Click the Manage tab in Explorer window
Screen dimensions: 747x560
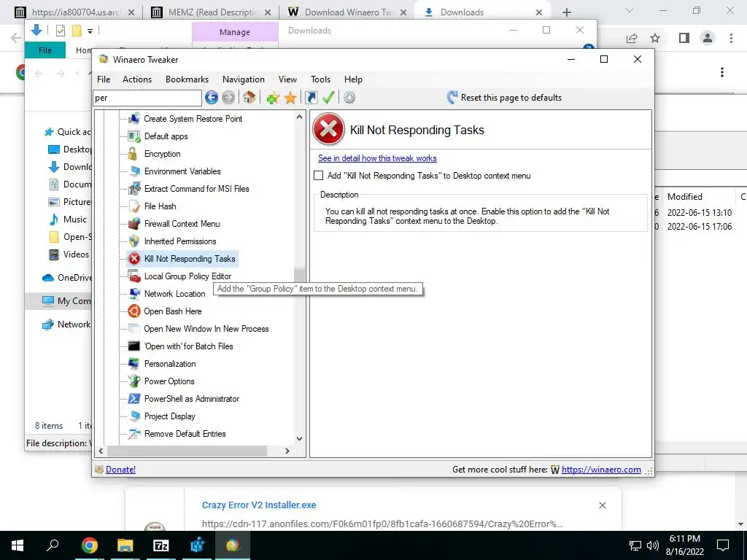click(235, 32)
